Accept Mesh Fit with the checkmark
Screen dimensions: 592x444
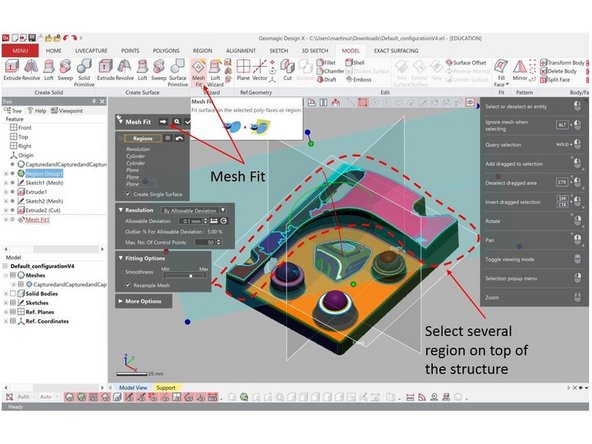pyautogui.click(x=187, y=122)
